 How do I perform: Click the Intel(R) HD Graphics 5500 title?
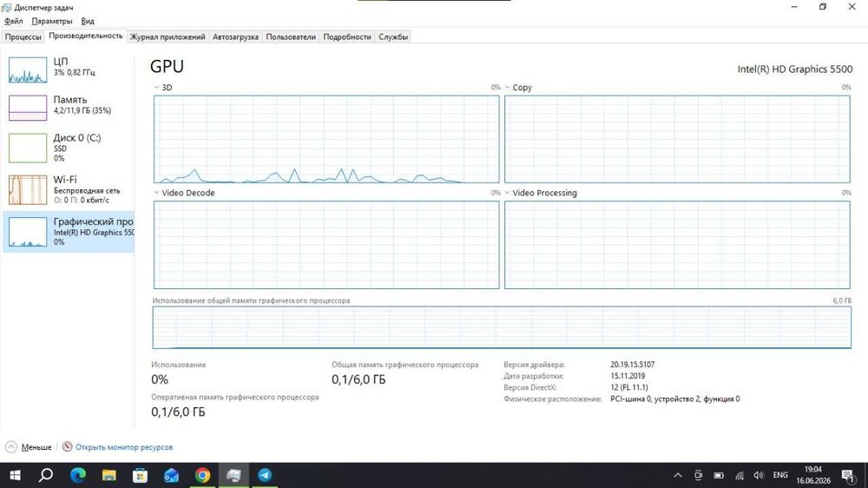click(x=795, y=69)
